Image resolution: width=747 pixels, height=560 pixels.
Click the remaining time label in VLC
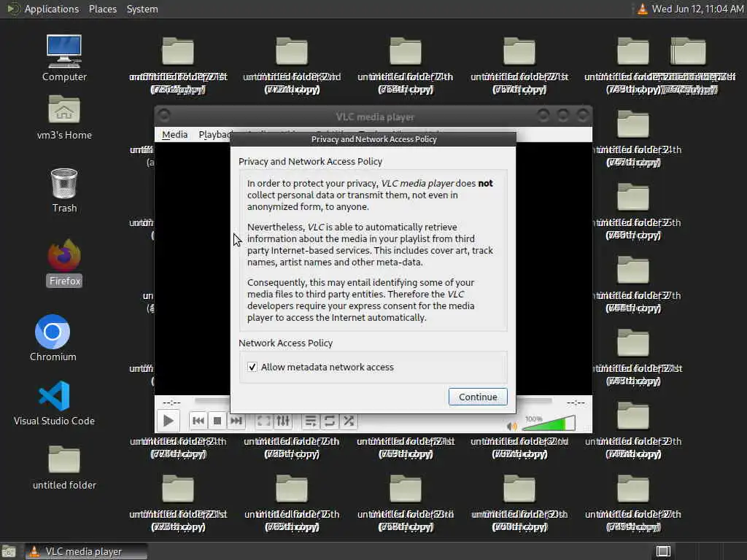click(x=576, y=402)
